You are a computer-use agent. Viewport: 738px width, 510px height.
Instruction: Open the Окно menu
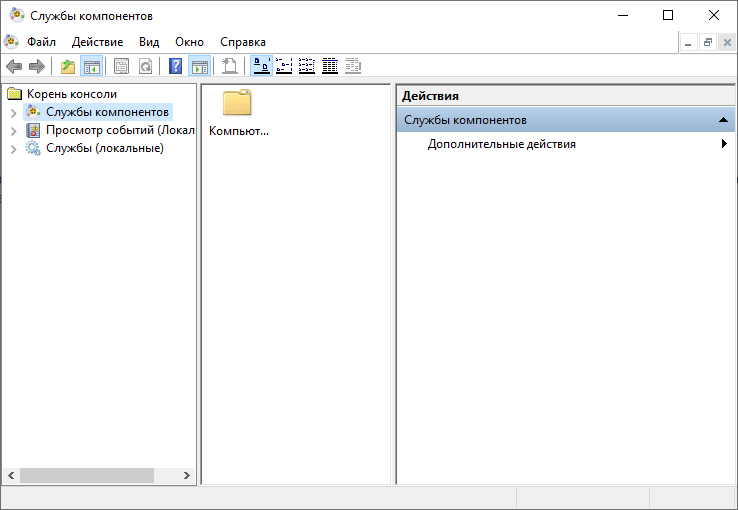coord(189,42)
